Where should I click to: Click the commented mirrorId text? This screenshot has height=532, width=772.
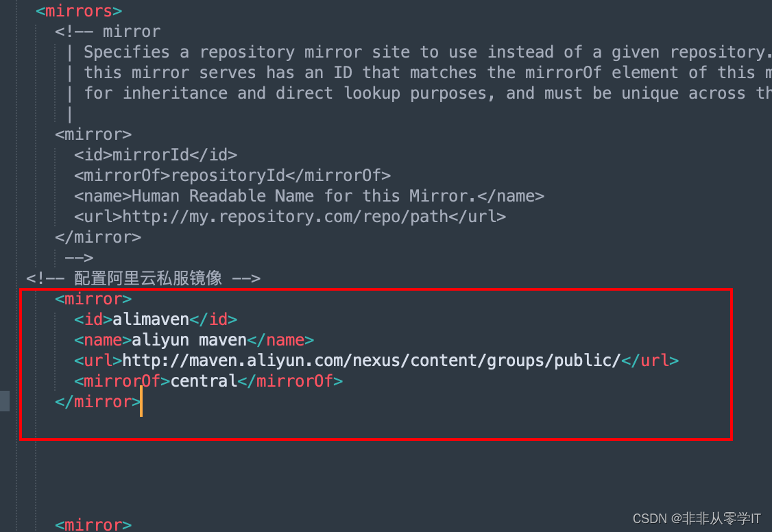151,155
